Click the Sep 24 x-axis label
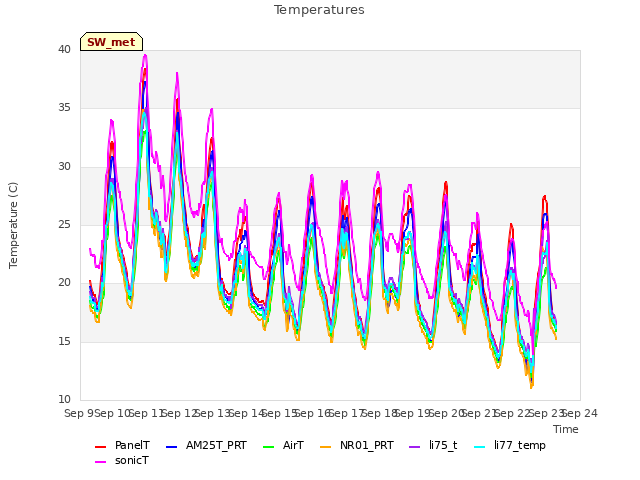 click(x=580, y=413)
